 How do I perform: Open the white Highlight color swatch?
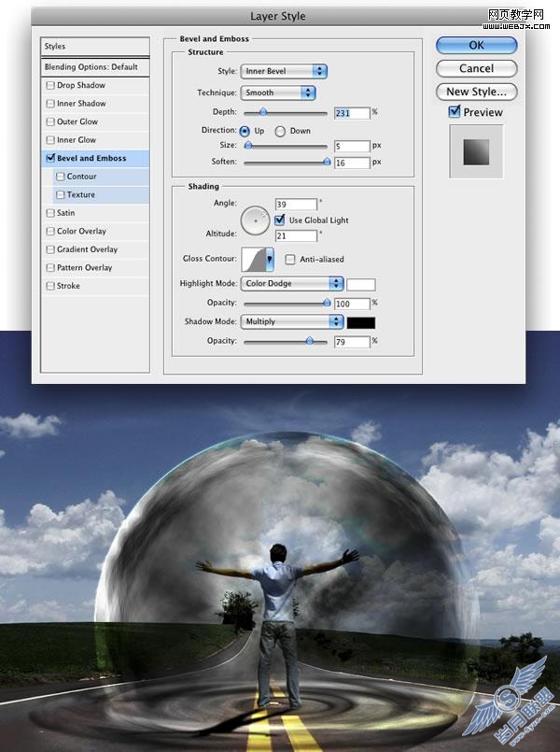pos(360,284)
